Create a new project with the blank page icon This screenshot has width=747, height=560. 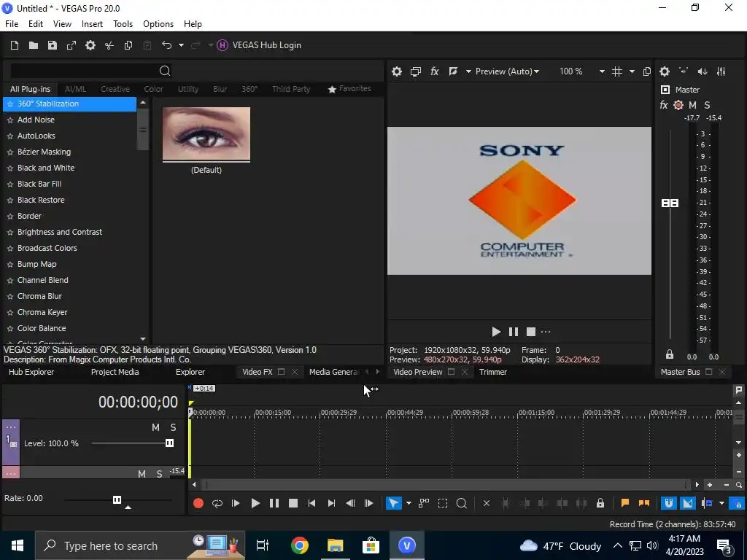[15, 45]
